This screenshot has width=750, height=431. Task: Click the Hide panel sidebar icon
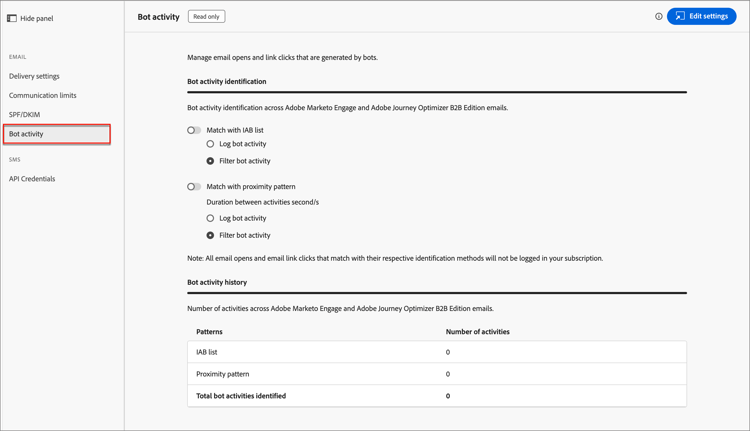12,18
